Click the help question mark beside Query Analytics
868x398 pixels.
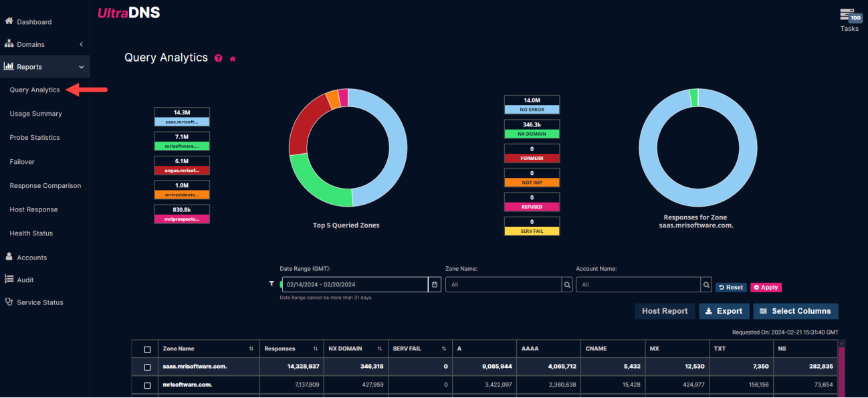pyautogui.click(x=219, y=59)
